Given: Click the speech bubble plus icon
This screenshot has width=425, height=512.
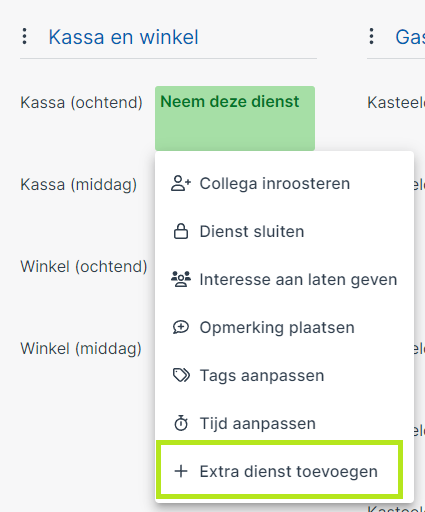Looking at the screenshot, I should coord(181,327).
